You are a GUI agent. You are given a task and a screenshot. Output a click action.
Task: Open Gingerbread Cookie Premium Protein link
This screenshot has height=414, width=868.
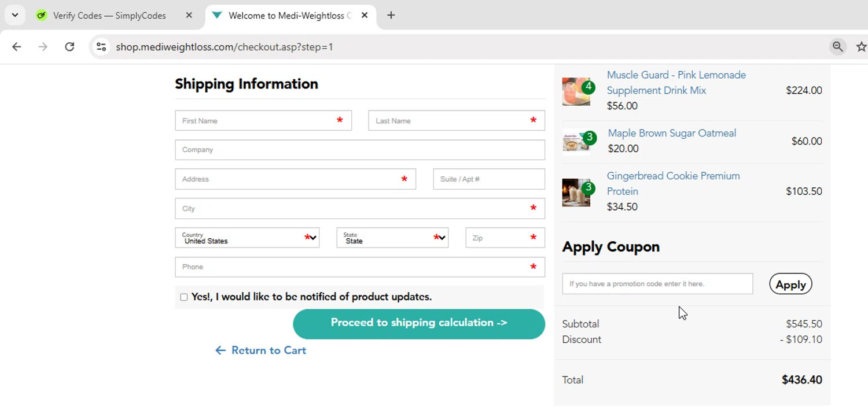673,183
